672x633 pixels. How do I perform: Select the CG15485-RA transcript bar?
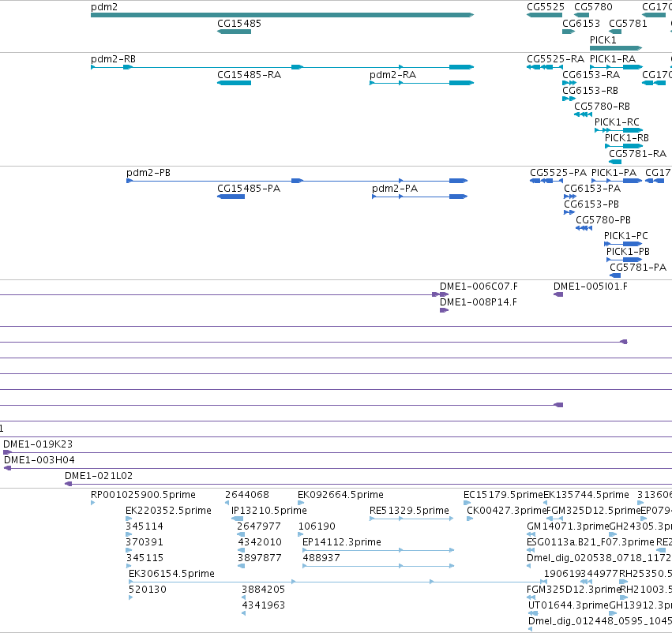(x=234, y=83)
